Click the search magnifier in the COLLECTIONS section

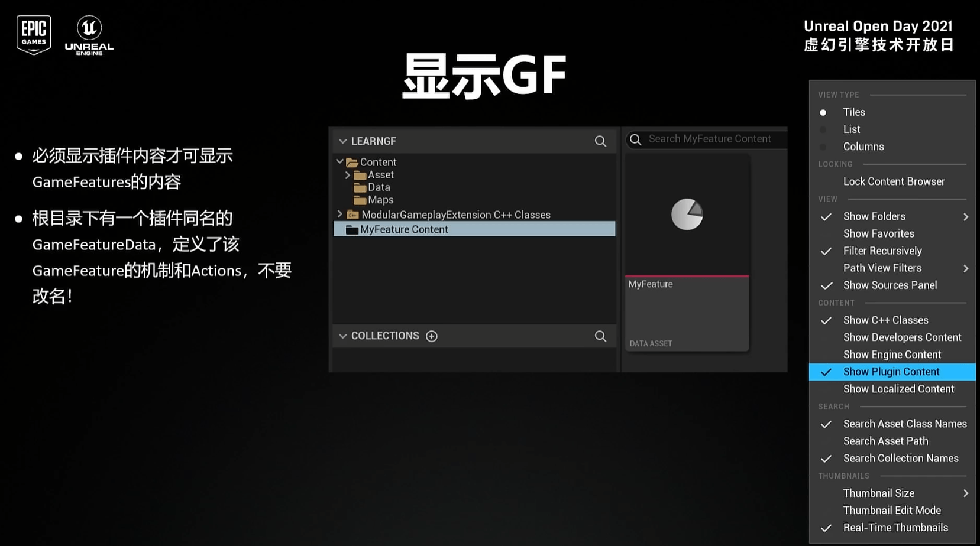coord(600,336)
